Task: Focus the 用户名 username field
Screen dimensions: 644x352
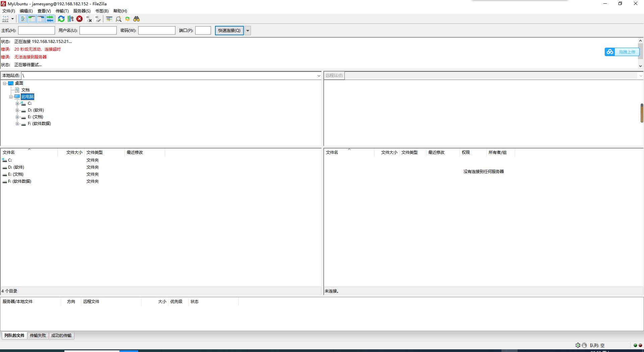Action: pyautogui.click(x=98, y=30)
